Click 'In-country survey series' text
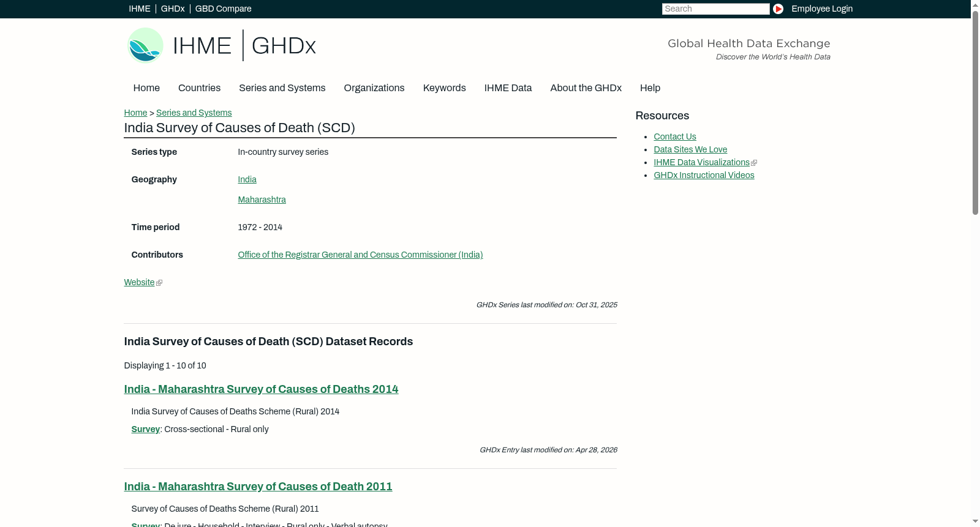The height and width of the screenshot is (527, 980). [283, 152]
